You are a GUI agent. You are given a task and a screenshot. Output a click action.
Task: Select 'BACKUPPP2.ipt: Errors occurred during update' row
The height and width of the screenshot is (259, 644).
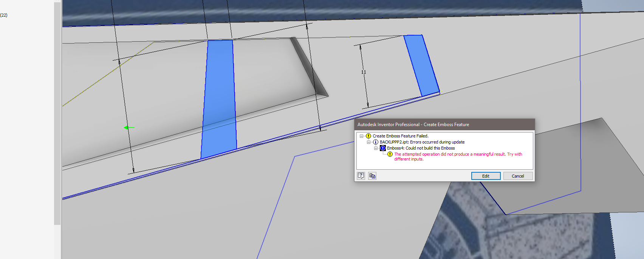(422, 142)
